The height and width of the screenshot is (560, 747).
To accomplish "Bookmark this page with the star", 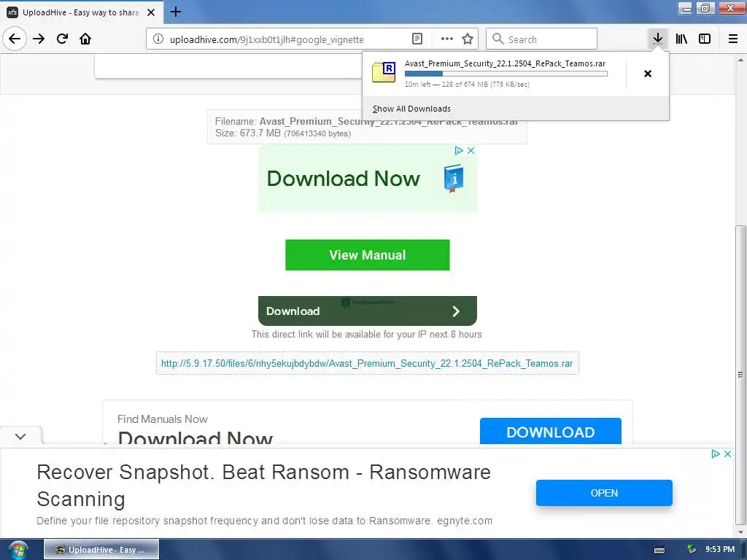I will point(468,39).
